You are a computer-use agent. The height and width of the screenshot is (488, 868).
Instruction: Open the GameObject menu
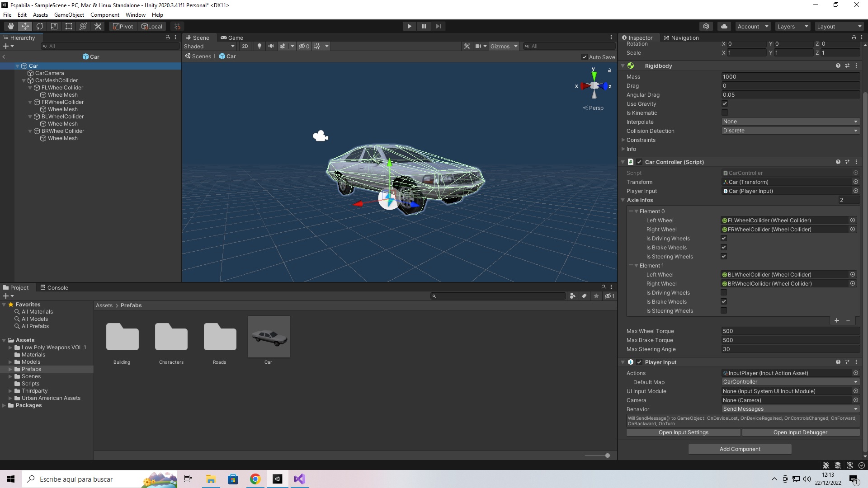(x=69, y=15)
